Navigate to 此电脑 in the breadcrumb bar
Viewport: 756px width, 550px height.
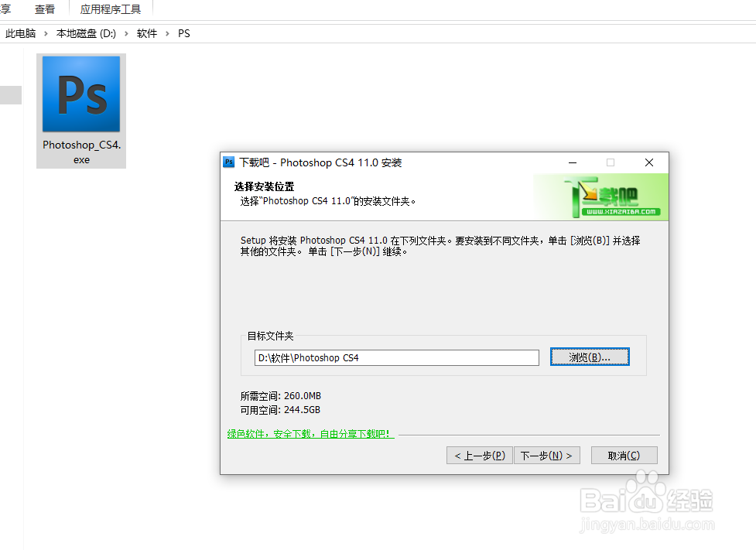[x=20, y=33]
